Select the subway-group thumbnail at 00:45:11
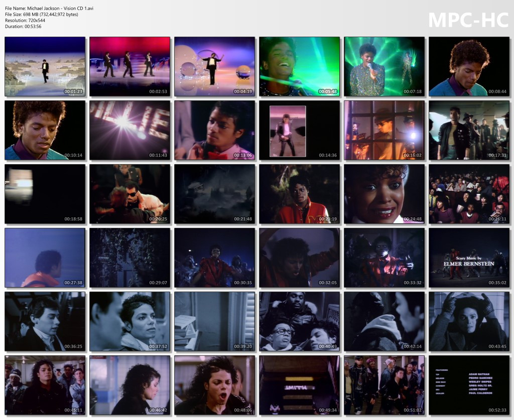This screenshot has height=420, width=514. coord(45,385)
